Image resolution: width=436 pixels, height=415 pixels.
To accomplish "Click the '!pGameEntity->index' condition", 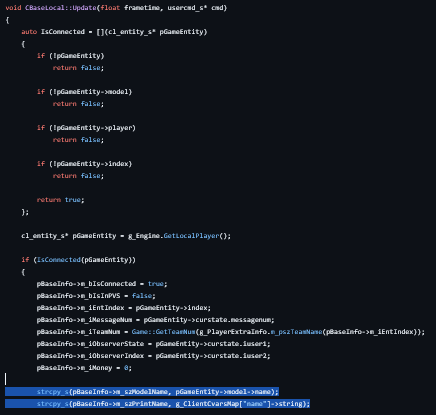I will tap(90, 164).
